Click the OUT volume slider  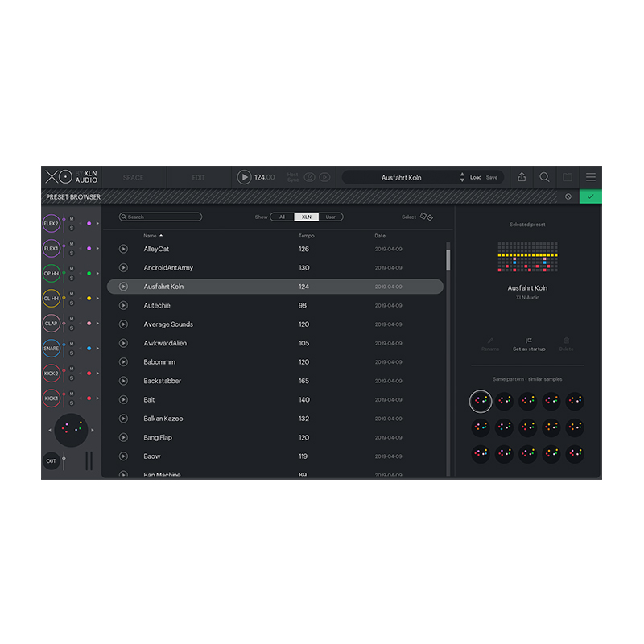click(x=64, y=460)
